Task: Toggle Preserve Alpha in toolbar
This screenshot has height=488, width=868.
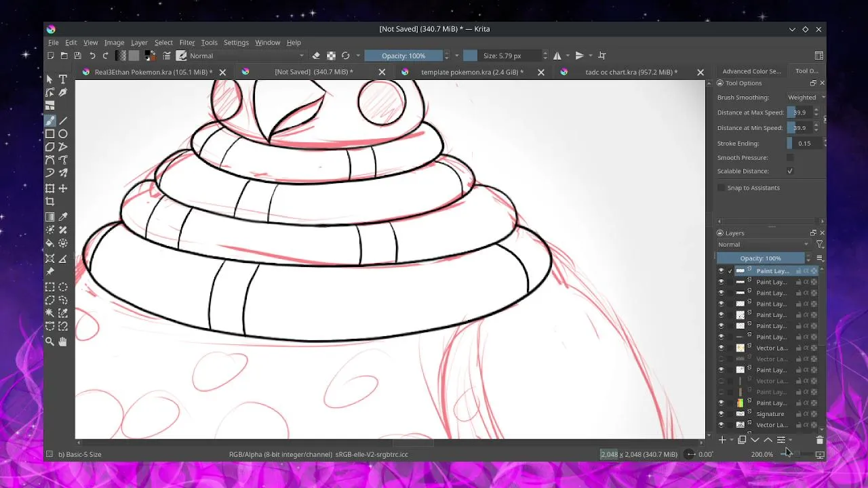Action: tap(331, 56)
